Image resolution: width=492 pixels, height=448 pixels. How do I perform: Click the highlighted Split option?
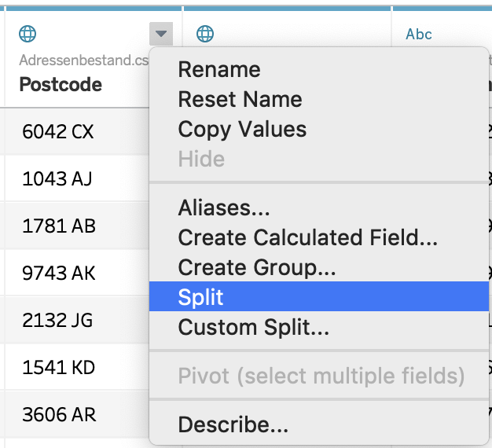(201, 297)
